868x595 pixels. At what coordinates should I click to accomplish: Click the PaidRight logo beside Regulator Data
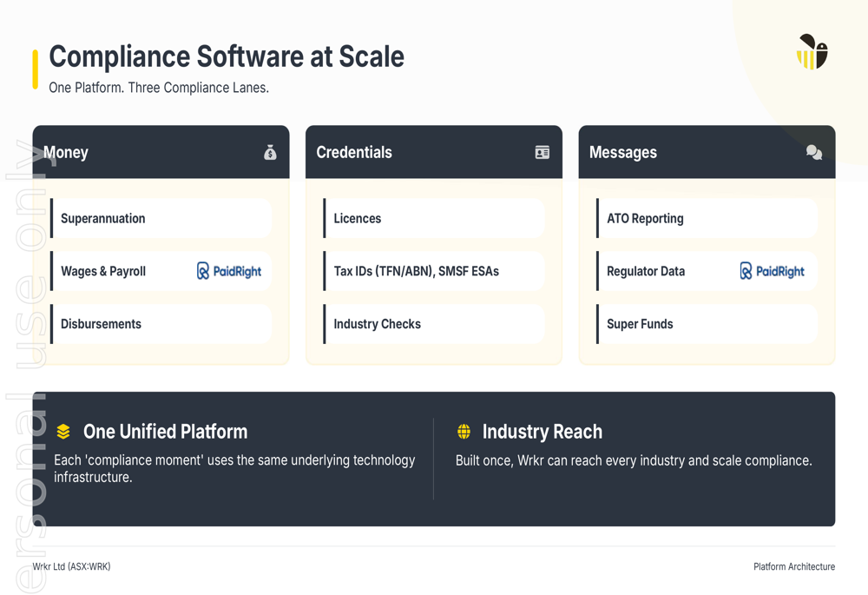(x=773, y=271)
